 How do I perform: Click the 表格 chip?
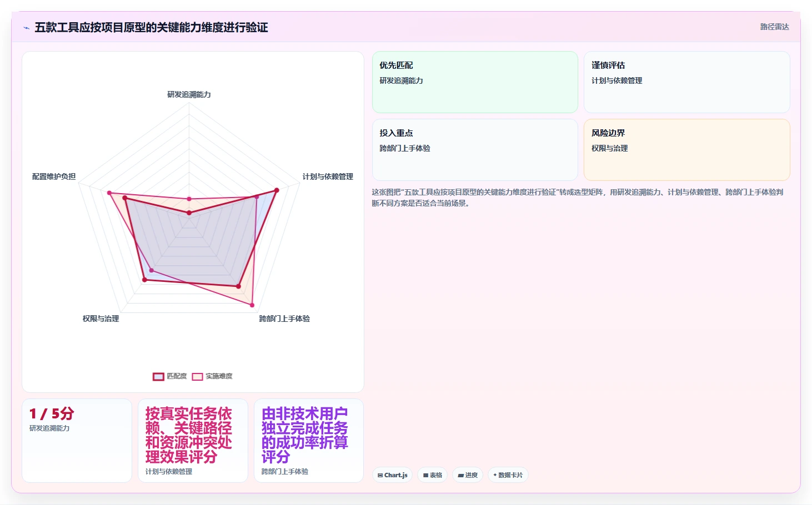click(x=432, y=475)
